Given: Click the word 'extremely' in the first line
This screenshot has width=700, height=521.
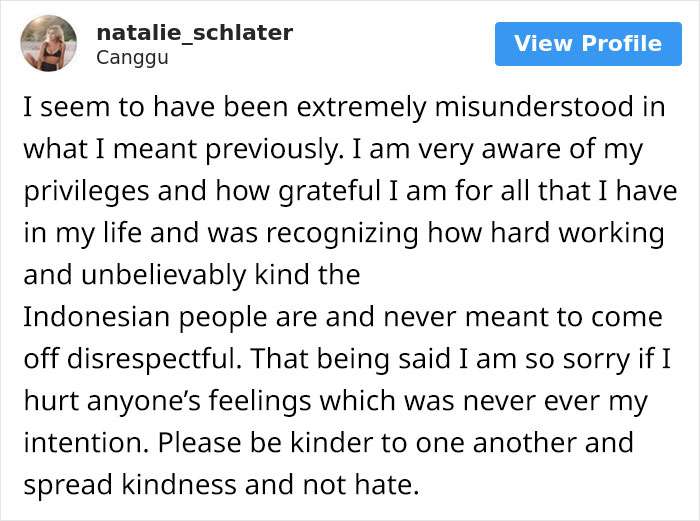Looking at the screenshot, I should 361,108.
